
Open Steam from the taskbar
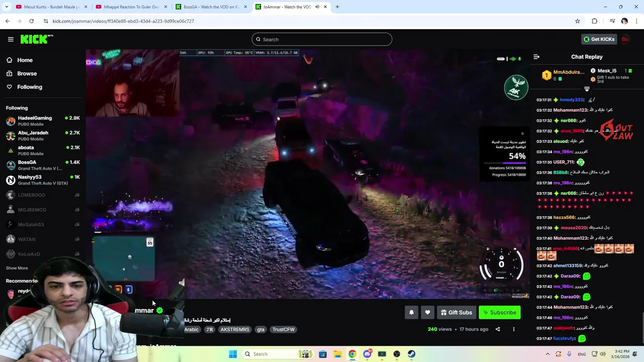point(412,354)
